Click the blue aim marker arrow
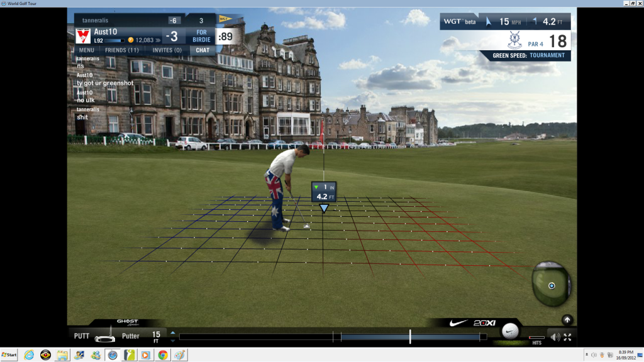This screenshot has height=362, width=644. [323, 208]
